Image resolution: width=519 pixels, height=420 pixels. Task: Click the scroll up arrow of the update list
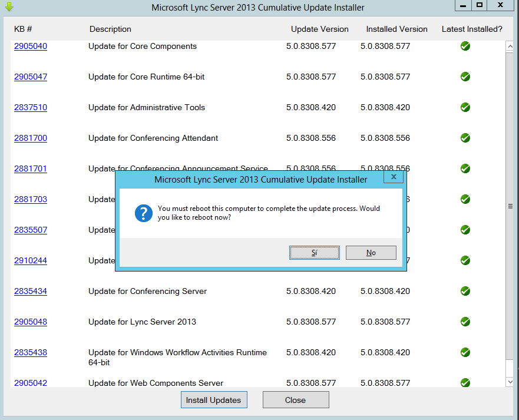pyautogui.click(x=510, y=47)
